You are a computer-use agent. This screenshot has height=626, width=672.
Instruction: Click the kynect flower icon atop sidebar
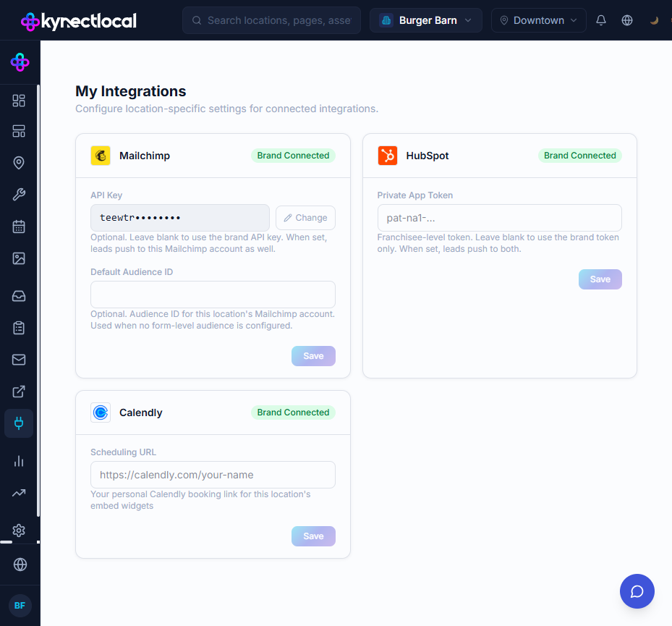click(x=20, y=62)
